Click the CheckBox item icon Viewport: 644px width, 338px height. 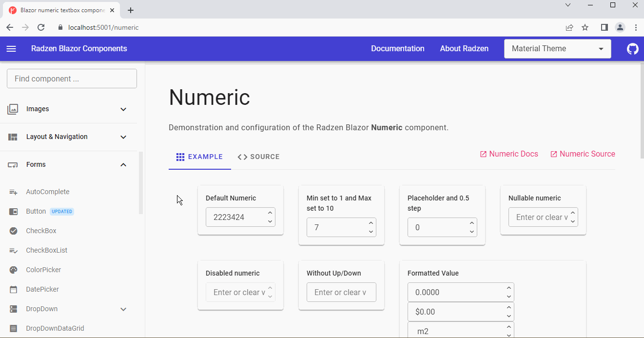[x=14, y=231]
